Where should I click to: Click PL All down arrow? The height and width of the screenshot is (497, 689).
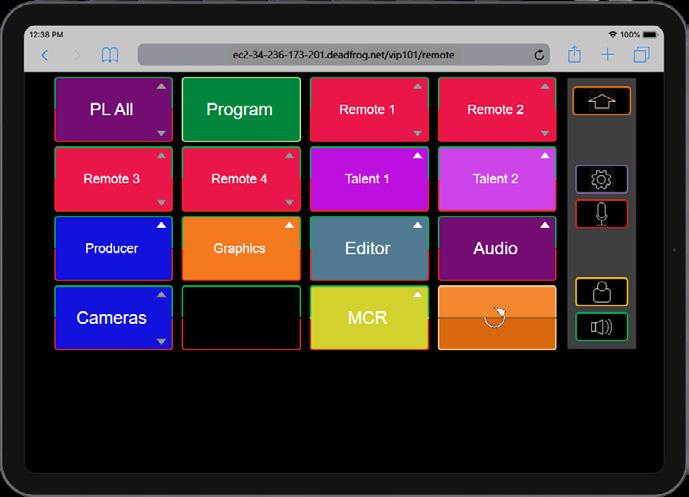(161, 133)
